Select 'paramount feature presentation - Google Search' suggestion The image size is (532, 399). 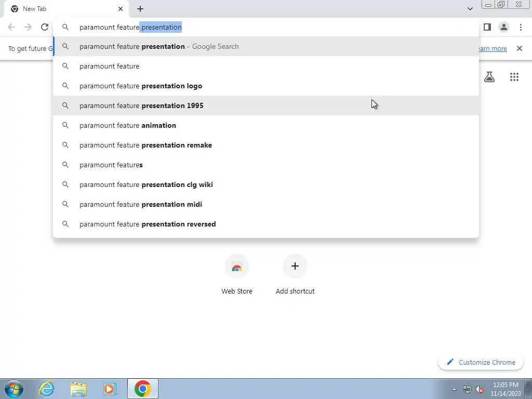point(267,46)
